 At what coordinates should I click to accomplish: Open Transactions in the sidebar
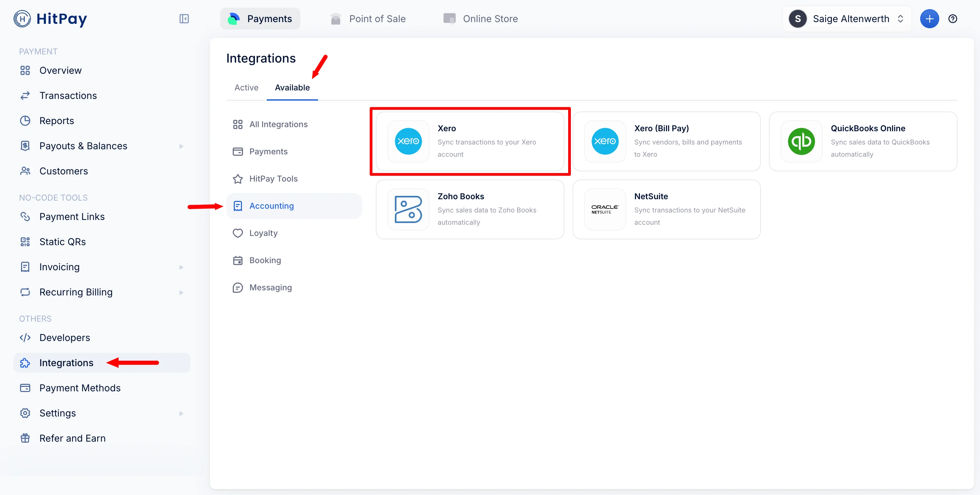pos(102,96)
